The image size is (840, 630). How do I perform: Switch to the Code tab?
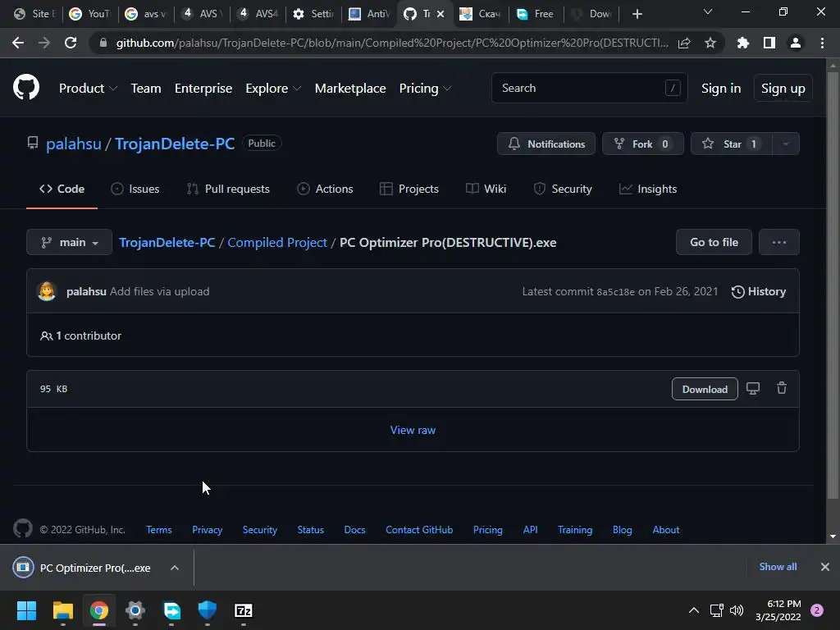pos(62,189)
